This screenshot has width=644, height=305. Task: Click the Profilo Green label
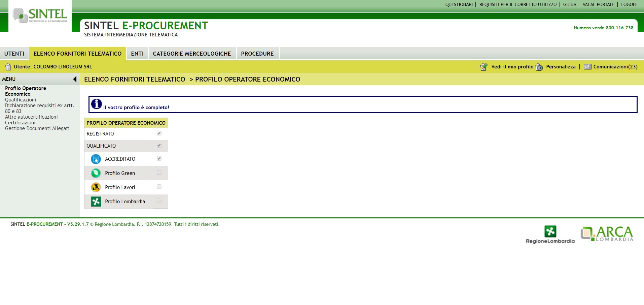[120, 173]
